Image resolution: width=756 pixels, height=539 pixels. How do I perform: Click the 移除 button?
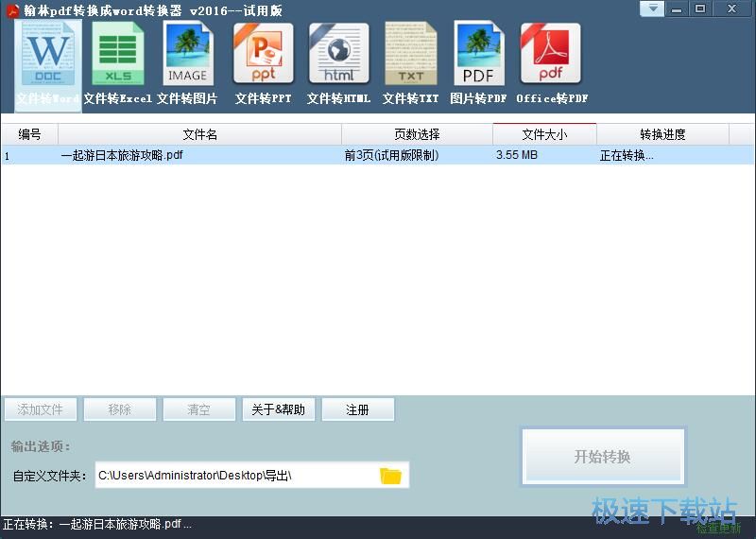[120, 409]
